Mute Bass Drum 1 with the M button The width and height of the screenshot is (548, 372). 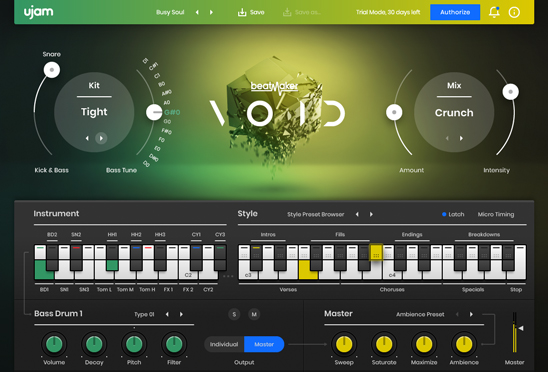click(x=254, y=314)
